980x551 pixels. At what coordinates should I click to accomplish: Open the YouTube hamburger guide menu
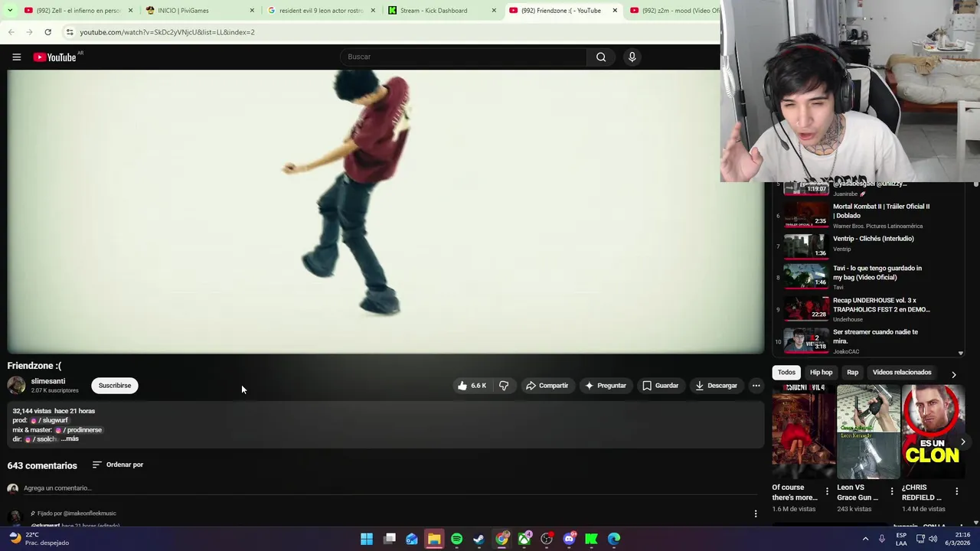click(16, 57)
